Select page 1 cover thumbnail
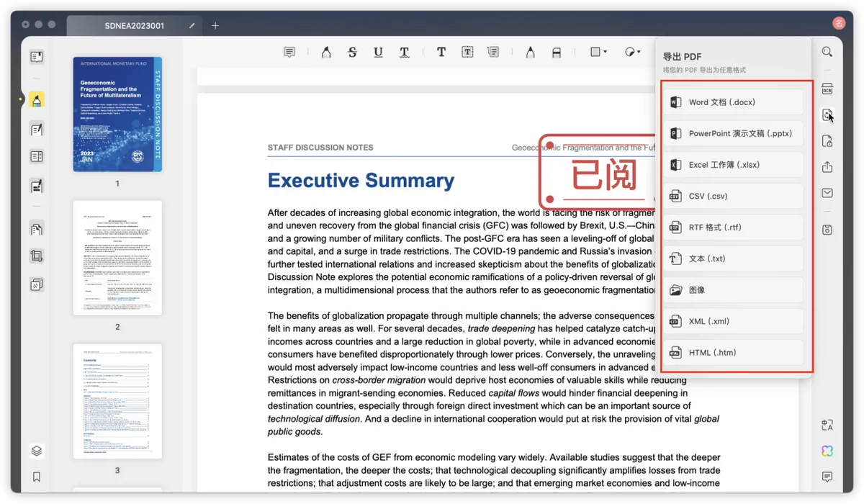The width and height of the screenshot is (864, 504). pyautogui.click(x=117, y=114)
